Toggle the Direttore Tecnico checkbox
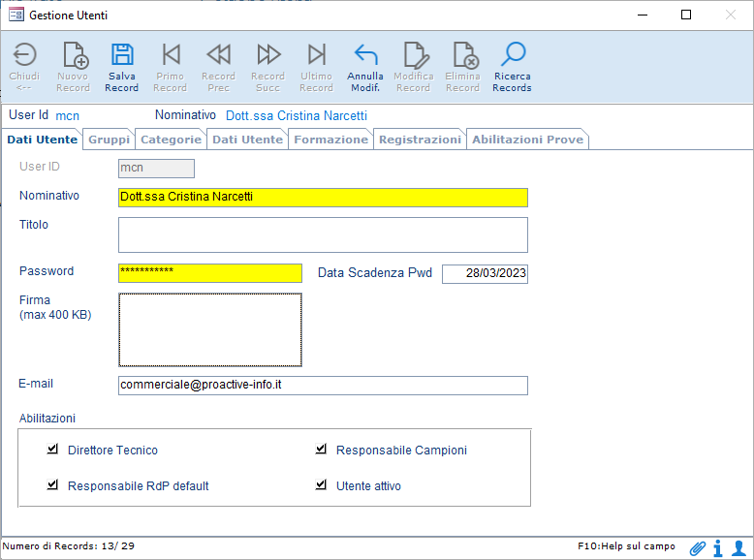The width and height of the screenshot is (754, 560). 52,449
